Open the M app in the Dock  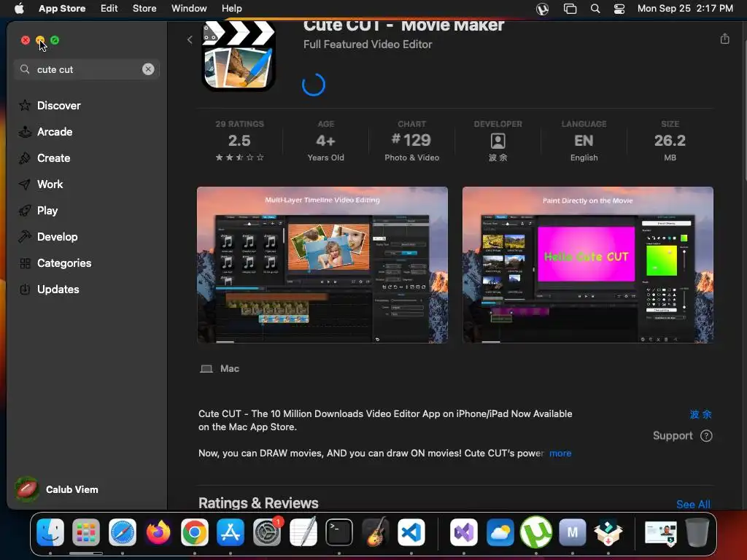coord(572,532)
